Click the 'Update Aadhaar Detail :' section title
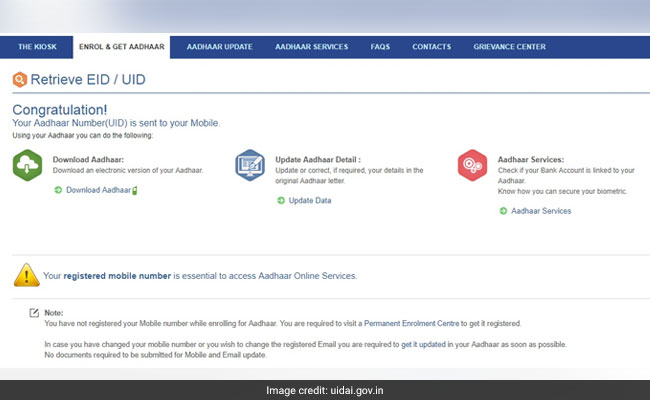Screen dimensions: 650x400 (x=318, y=160)
